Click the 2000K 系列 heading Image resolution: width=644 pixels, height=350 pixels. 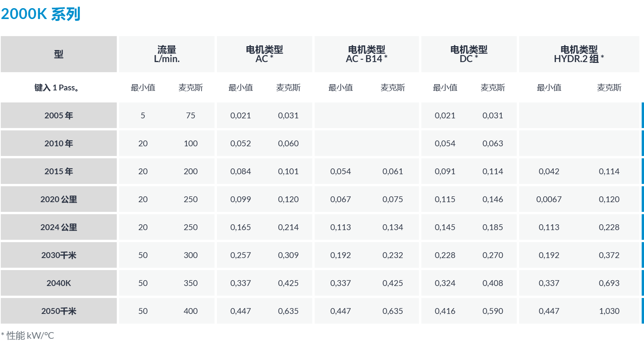coord(41,14)
